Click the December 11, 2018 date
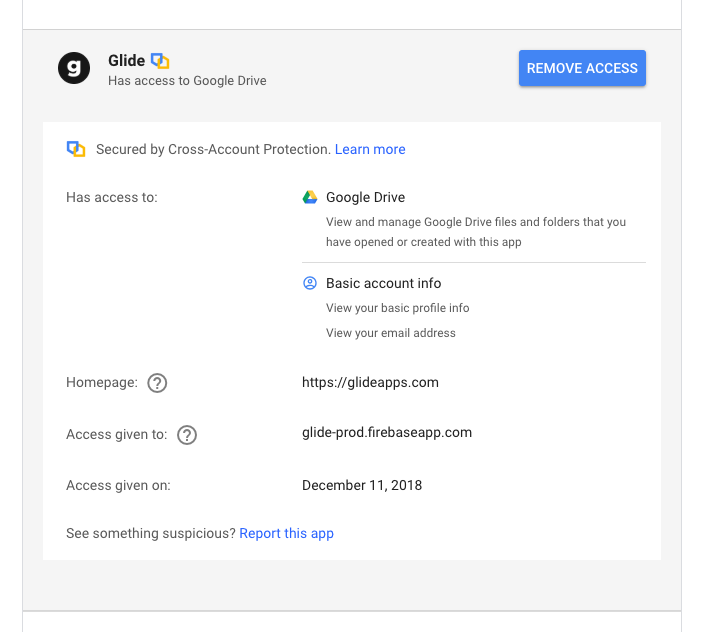Image resolution: width=703 pixels, height=632 pixels. point(362,485)
